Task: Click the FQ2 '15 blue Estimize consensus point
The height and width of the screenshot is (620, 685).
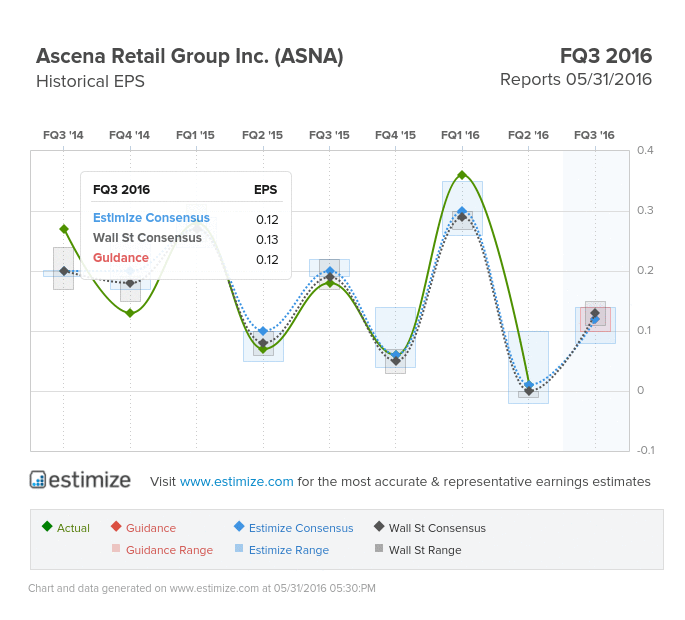Action: point(263,331)
